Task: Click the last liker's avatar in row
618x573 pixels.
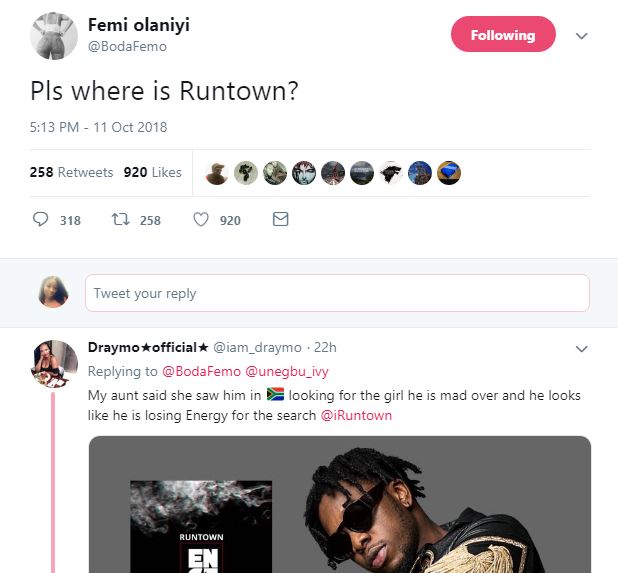Action: point(450,172)
